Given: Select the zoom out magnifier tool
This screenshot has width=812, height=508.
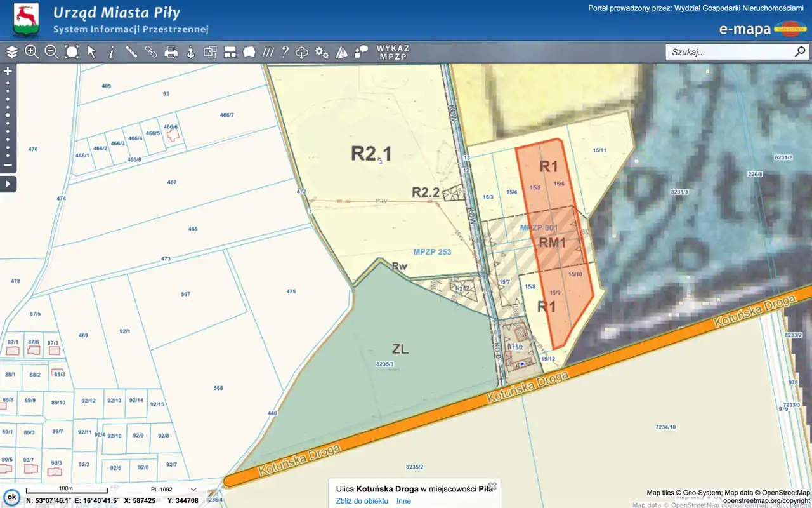Looking at the screenshot, I should tap(51, 52).
